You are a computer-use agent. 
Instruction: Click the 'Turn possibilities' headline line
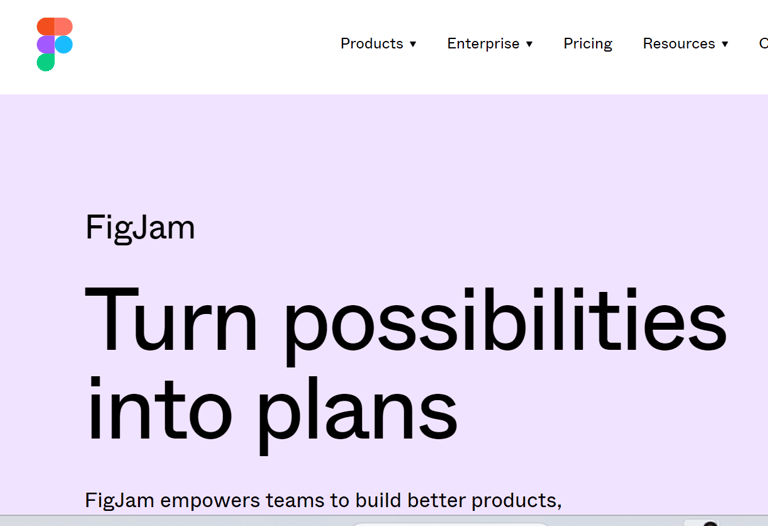(x=406, y=324)
